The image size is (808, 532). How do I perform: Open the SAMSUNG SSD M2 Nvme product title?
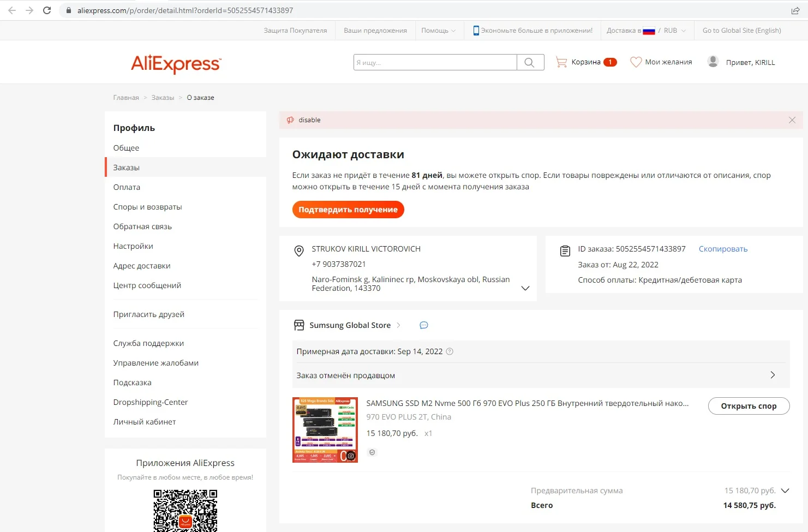pos(528,403)
